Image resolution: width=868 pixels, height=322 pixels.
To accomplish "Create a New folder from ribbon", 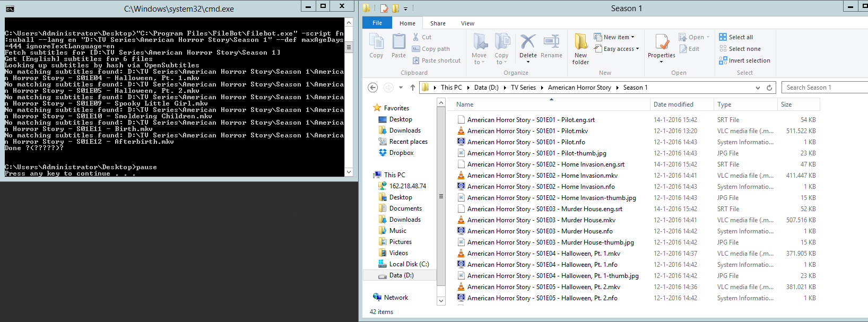I will 580,49.
